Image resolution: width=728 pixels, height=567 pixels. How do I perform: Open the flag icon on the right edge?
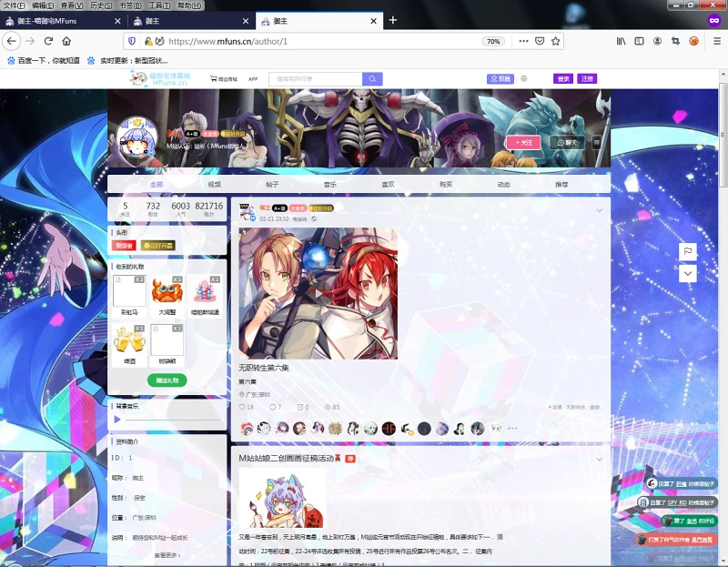tap(688, 251)
